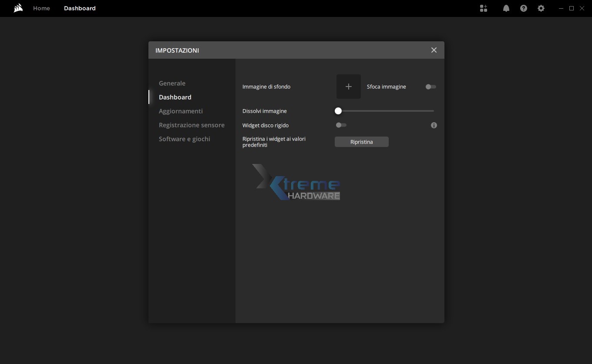Click the Corsair sails logo icon
592x364 pixels.
click(x=18, y=8)
